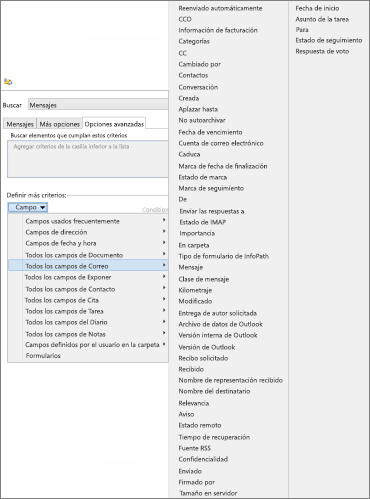Image resolution: width=370 pixels, height=499 pixels.
Task: Select the Caduca field
Action: 189,154
